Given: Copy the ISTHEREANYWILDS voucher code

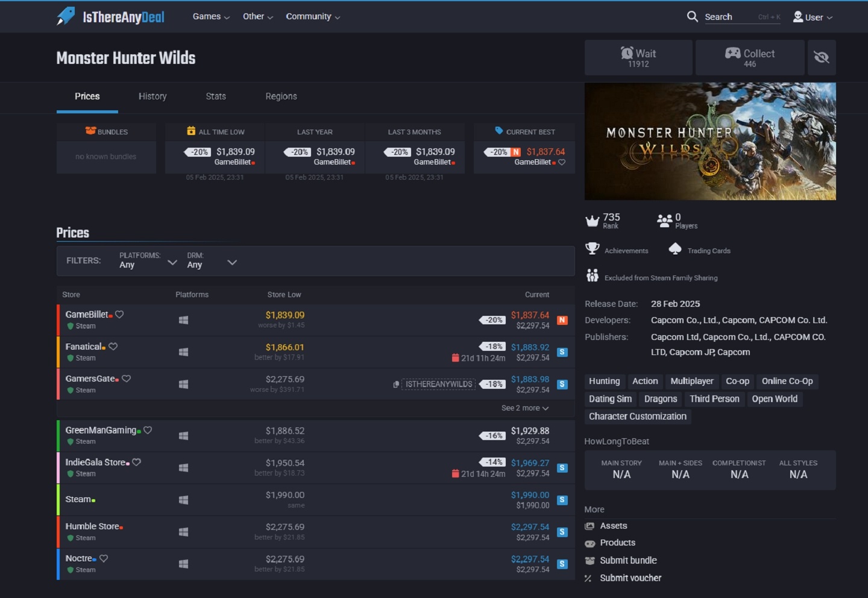Looking at the screenshot, I should click(439, 384).
